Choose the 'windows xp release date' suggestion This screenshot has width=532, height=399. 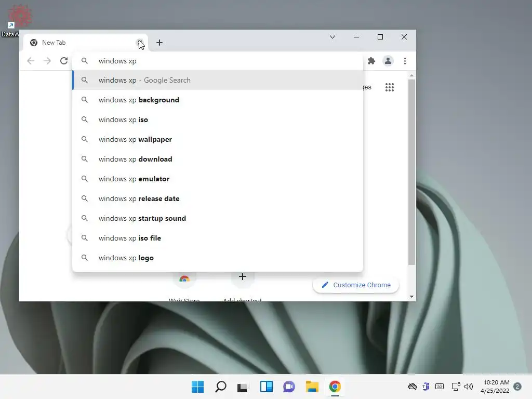click(x=218, y=198)
